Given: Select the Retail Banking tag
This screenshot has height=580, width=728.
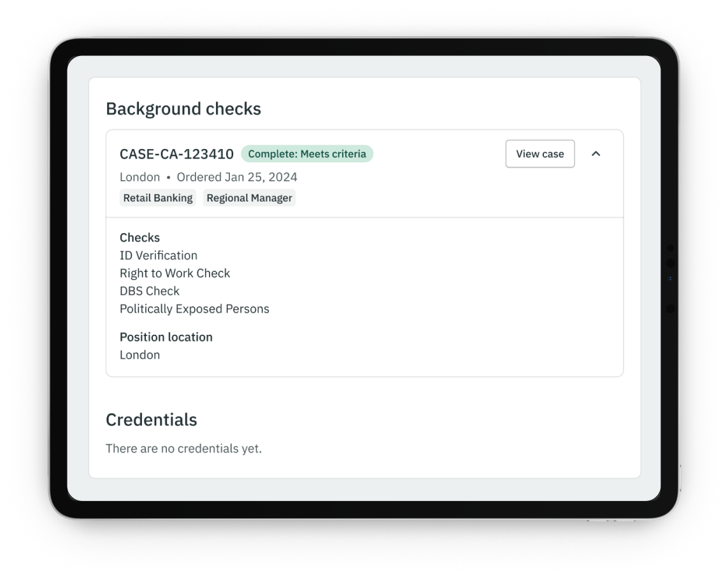Looking at the screenshot, I should point(158,198).
